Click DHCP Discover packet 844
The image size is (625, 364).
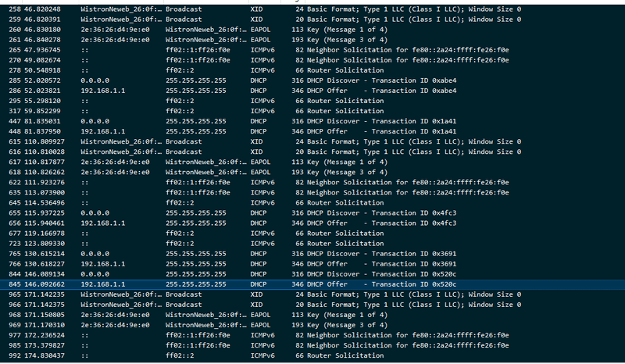tap(312, 274)
